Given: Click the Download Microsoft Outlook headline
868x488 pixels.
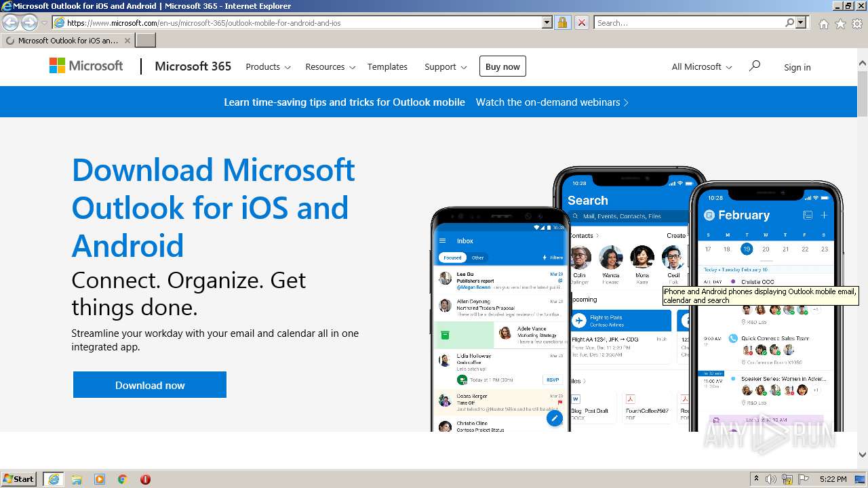Looking at the screenshot, I should pyautogui.click(x=214, y=207).
